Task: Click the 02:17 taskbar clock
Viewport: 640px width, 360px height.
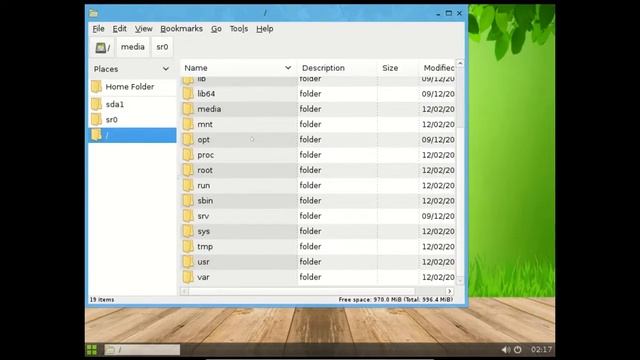Action: (541, 350)
